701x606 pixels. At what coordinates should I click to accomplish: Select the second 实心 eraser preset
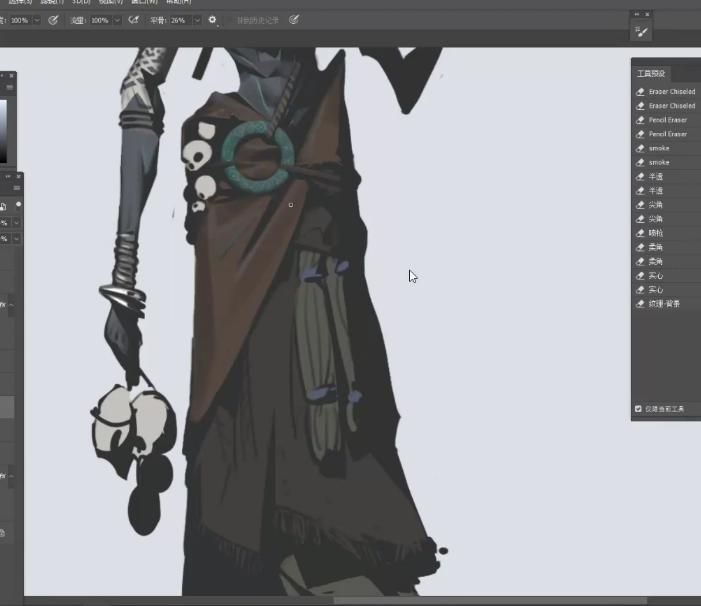[x=666, y=290]
